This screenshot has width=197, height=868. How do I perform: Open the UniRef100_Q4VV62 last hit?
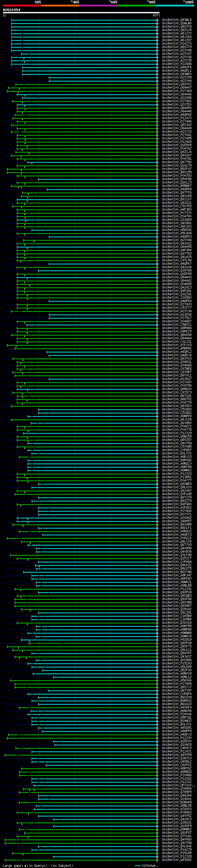[x=176, y=860]
